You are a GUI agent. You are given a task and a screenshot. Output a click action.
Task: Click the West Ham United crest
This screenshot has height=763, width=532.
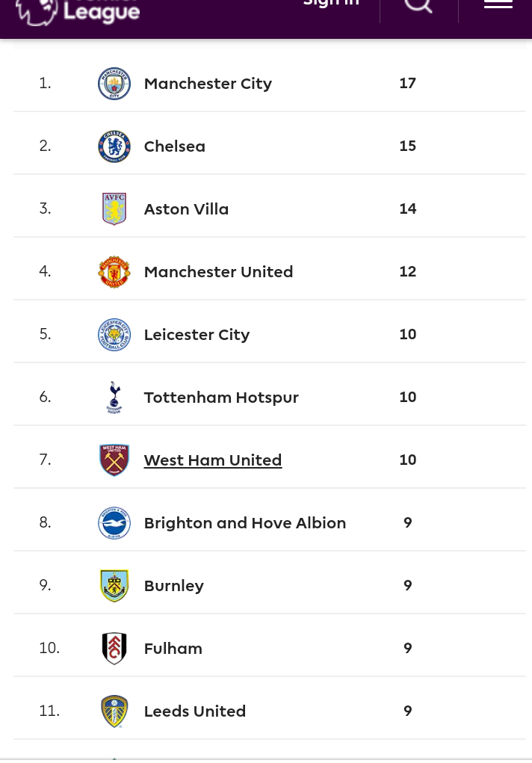tap(114, 460)
